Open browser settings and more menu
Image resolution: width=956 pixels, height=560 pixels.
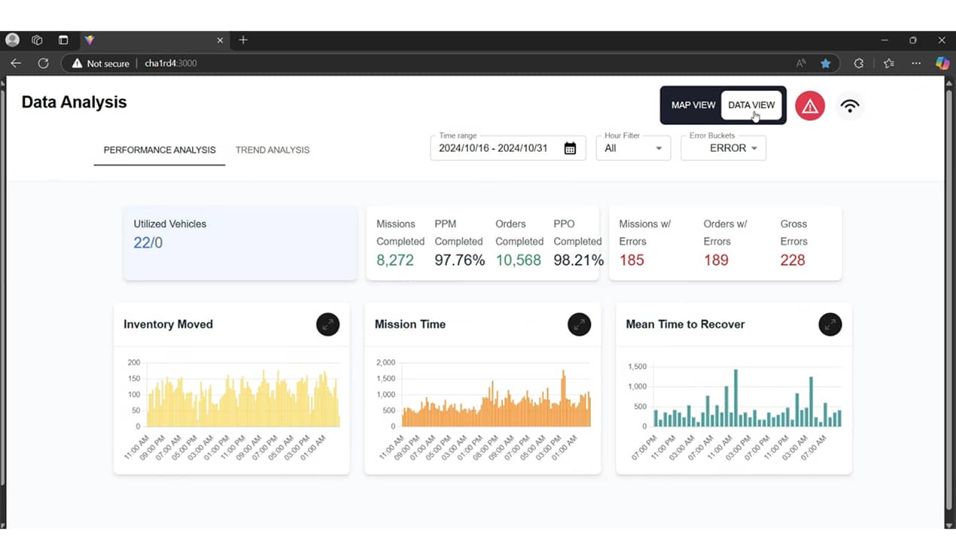coord(915,64)
